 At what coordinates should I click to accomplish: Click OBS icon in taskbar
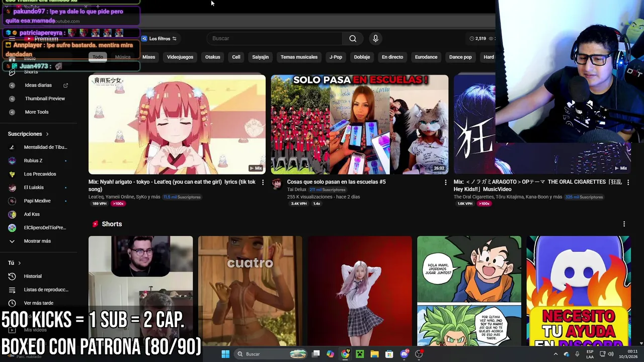tap(419, 354)
